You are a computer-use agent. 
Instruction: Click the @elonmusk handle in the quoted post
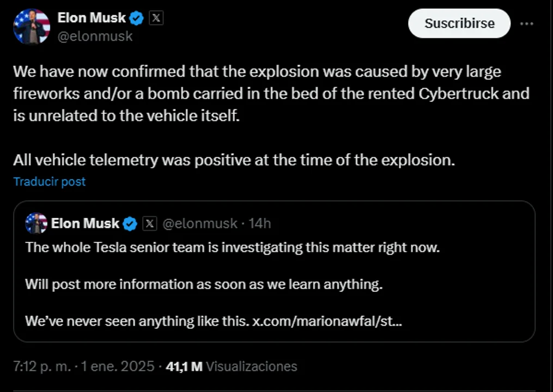coord(200,223)
